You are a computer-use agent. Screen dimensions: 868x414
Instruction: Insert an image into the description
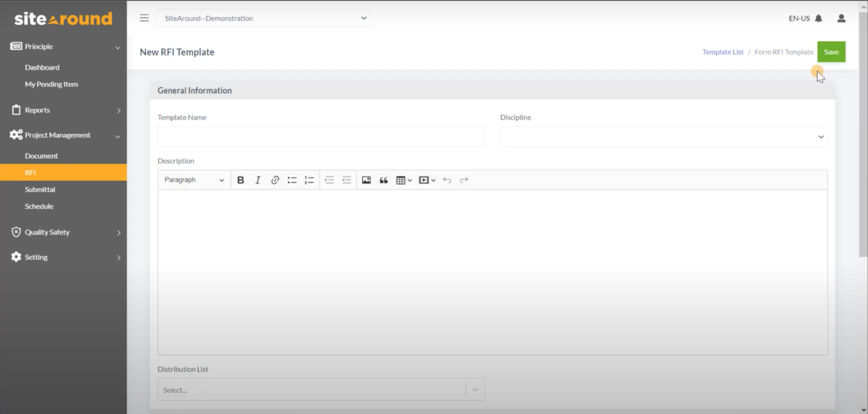click(x=366, y=179)
